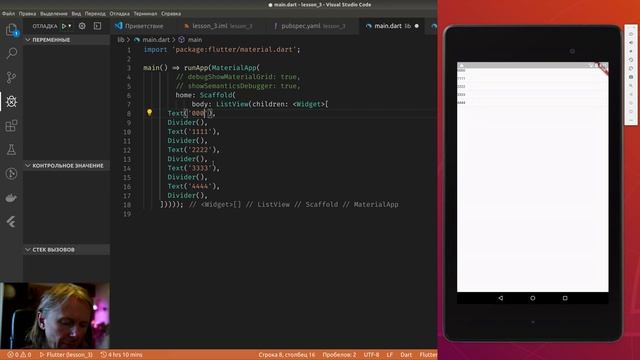Open the Extensions view

click(x=11, y=125)
